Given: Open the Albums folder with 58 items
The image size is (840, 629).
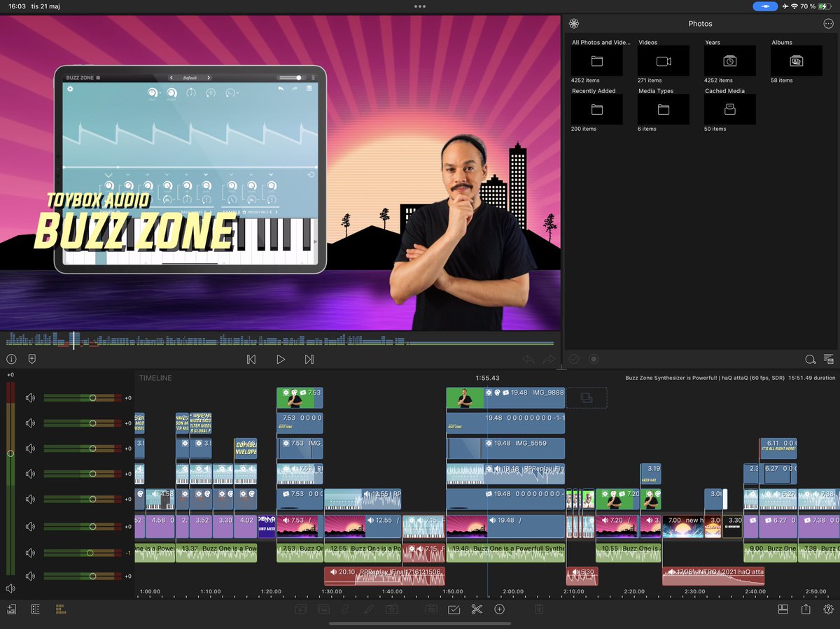Looking at the screenshot, I should point(796,61).
